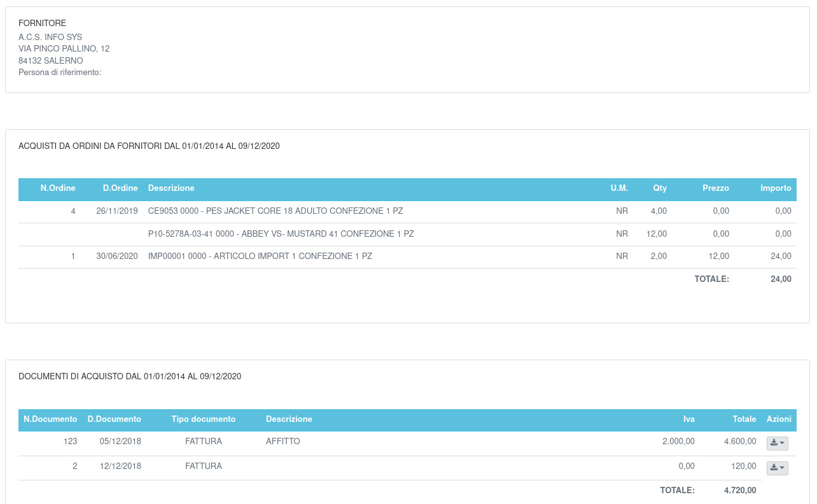This screenshot has width=817, height=504.
Task: Click the N.Documento column header
Action: [x=50, y=419]
